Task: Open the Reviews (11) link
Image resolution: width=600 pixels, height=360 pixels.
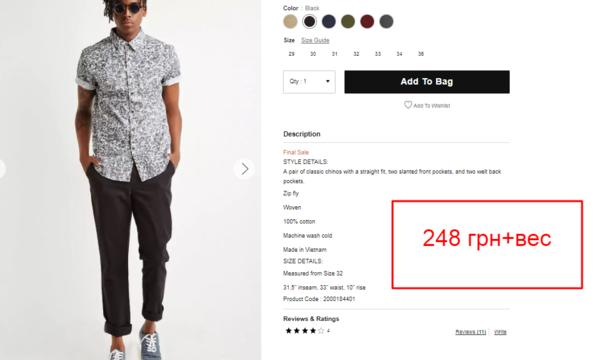Action: click(x=471, y=332)
